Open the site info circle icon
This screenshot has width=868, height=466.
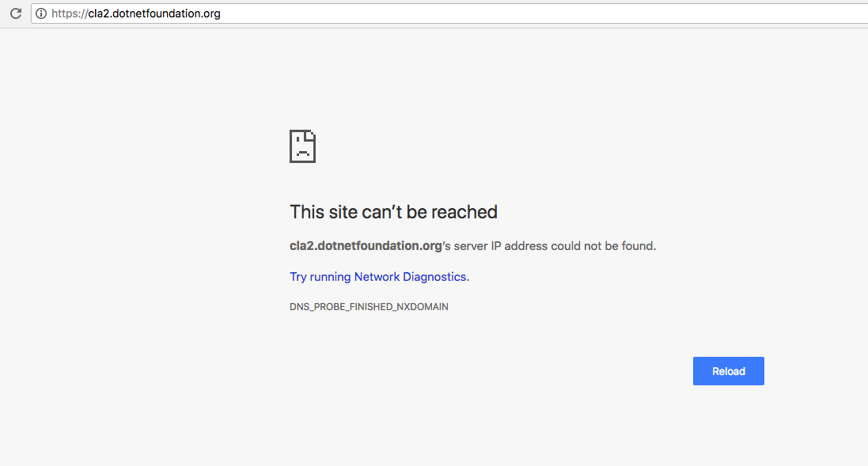coord(41,13)
